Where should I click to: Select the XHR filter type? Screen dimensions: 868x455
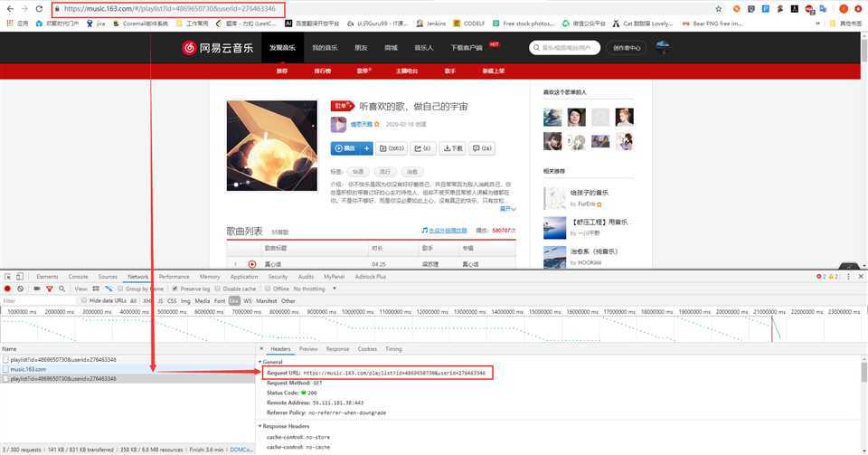(x=147, y=300)
